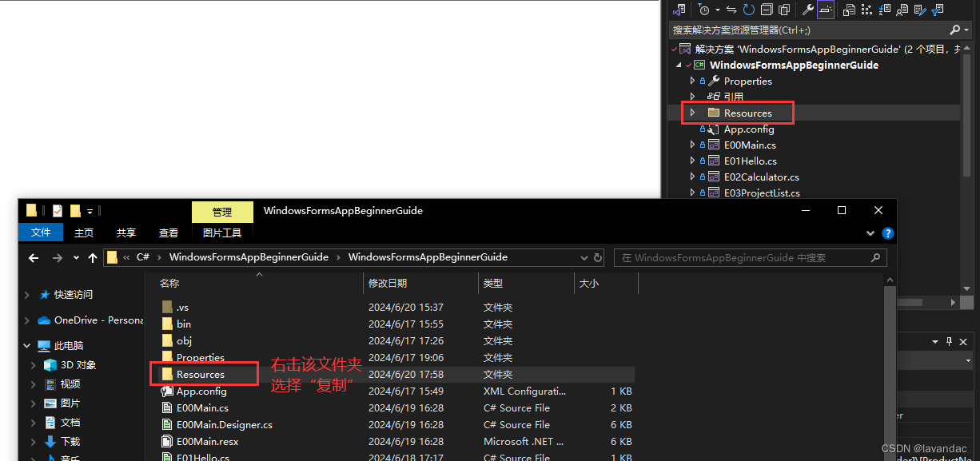Expand the Resources node in Solution Explorer
The width and height of the screenshot is (980, 461).
point(692,113)
